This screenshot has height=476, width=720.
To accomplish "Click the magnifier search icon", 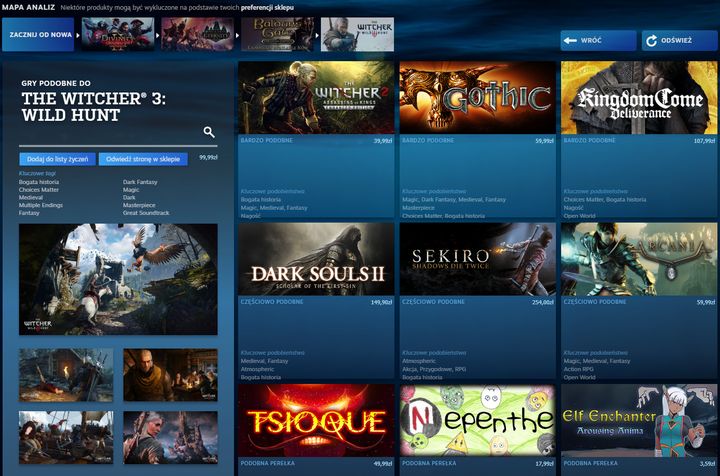I will pyautogui.click(x=209, y=132).
